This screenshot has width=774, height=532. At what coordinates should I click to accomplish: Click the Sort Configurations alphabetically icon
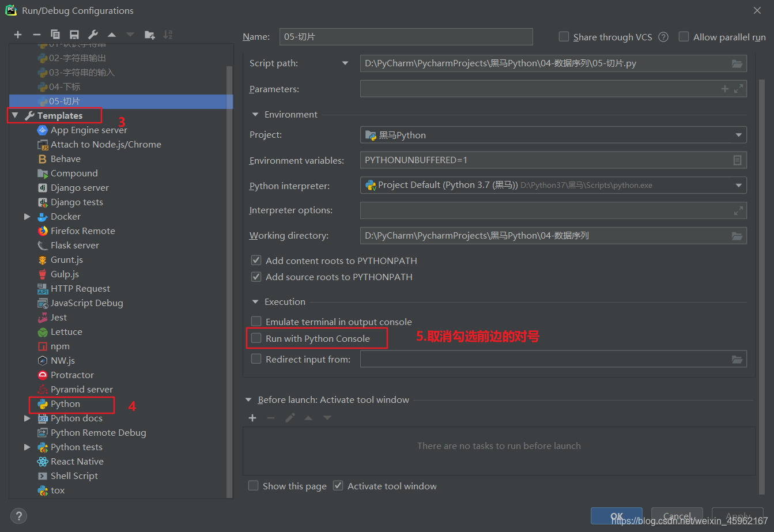tap(168, 35)
